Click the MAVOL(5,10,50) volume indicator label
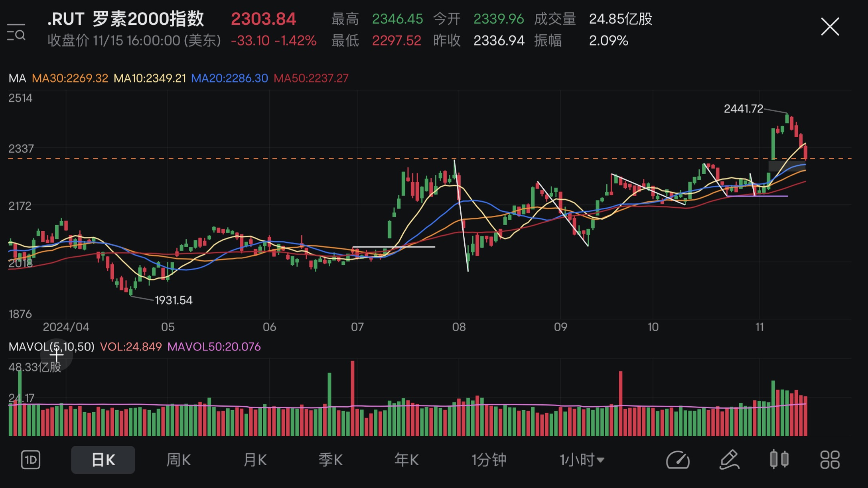 [x=51, y=347]
